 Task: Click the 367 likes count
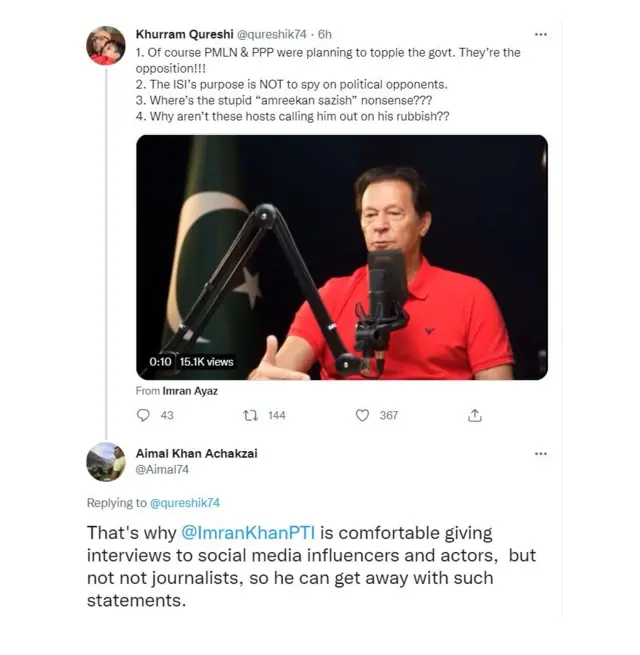pyautogui.click(x=388, y=415)
